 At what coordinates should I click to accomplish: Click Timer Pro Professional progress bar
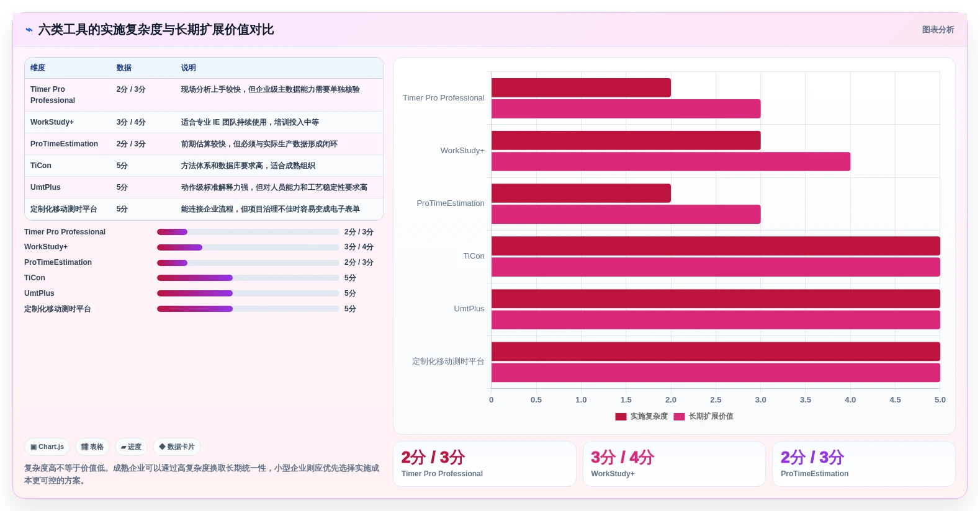pos(248,232)
